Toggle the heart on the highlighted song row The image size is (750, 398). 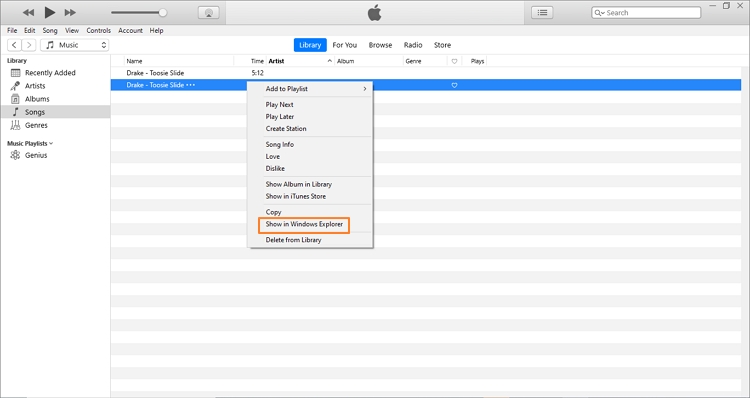pos(454,85)
